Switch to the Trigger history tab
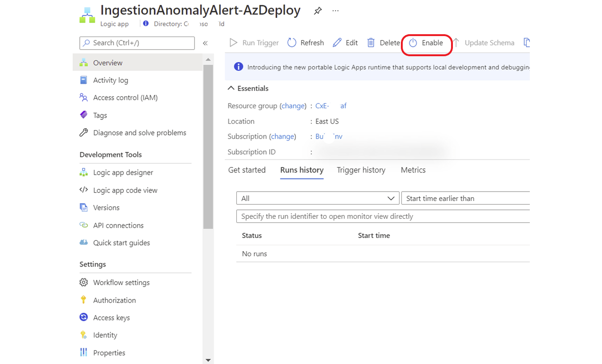 (361, 170)
